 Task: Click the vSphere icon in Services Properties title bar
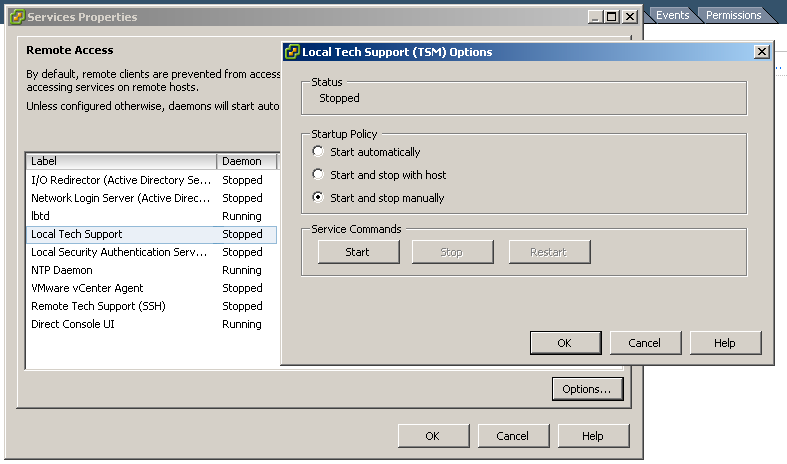(x=17, y=17)
